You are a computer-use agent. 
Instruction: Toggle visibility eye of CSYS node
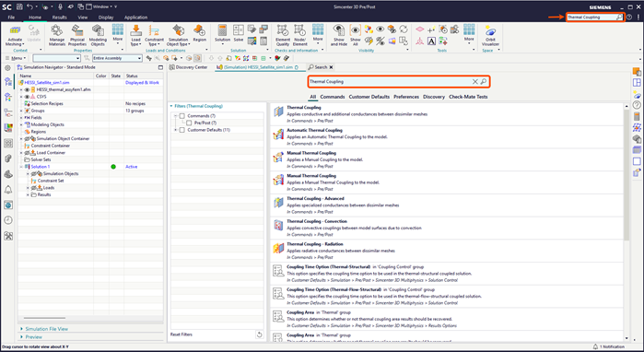pyautogui.click(x=27, y=97)
